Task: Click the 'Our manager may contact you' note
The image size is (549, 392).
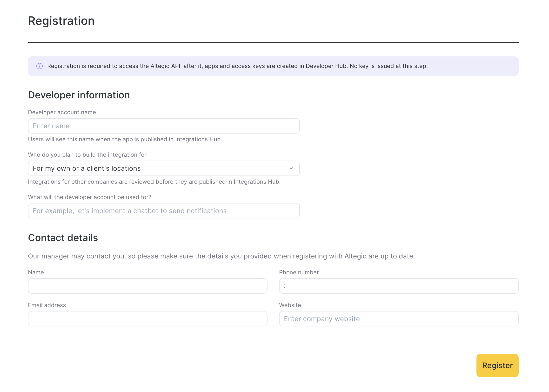Action: pos(221,256)
